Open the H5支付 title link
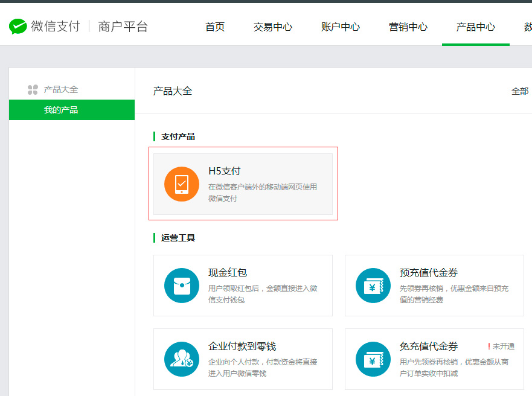 (225, 171)
